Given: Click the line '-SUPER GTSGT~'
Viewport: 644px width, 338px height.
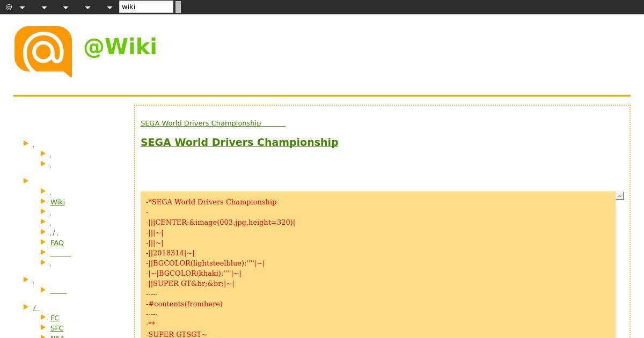Looking at the screenshot, I should tap(176, 334).
